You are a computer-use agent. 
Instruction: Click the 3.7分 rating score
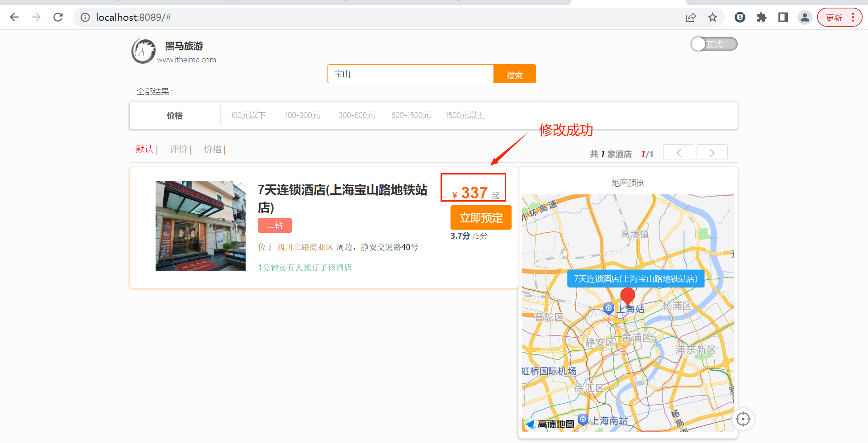[x=460, y=236]
